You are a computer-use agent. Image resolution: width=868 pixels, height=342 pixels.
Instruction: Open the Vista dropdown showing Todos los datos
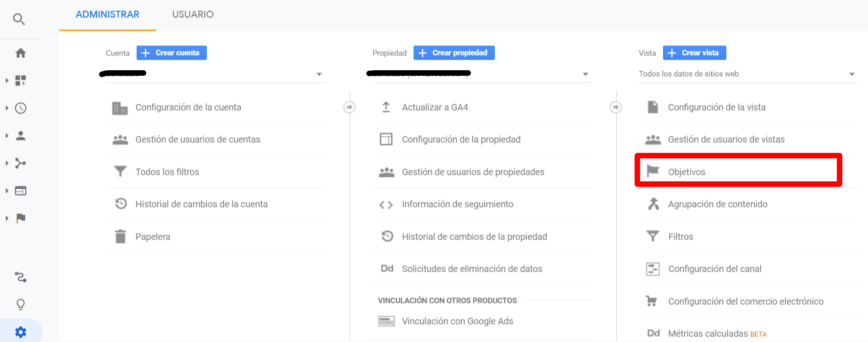[747, 74]
